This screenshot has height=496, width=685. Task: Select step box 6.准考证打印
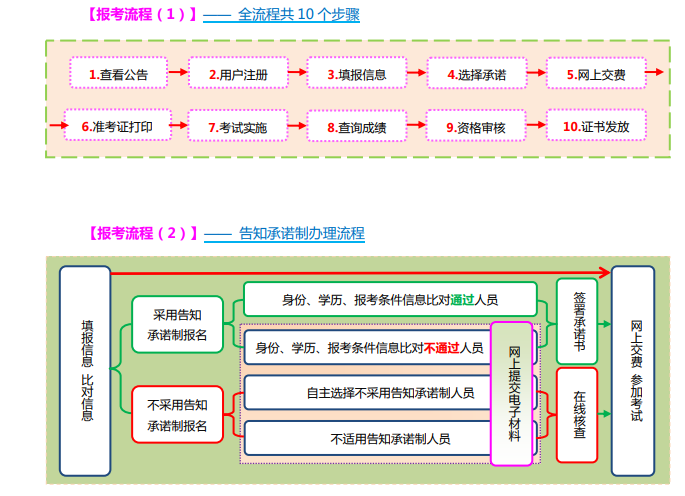coord(118,125)
